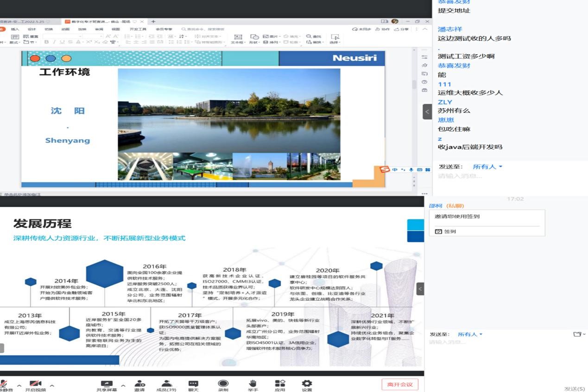This screenshot has width=588, height=392.
Task: Open the 聊天 chat panel icon
Action: [193, 384]
